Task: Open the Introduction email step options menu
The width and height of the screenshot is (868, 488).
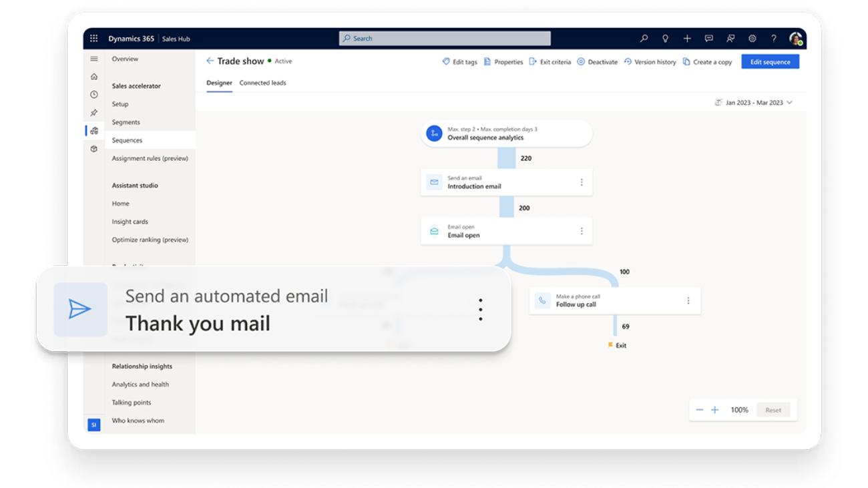Action: (x=582, y=182)
